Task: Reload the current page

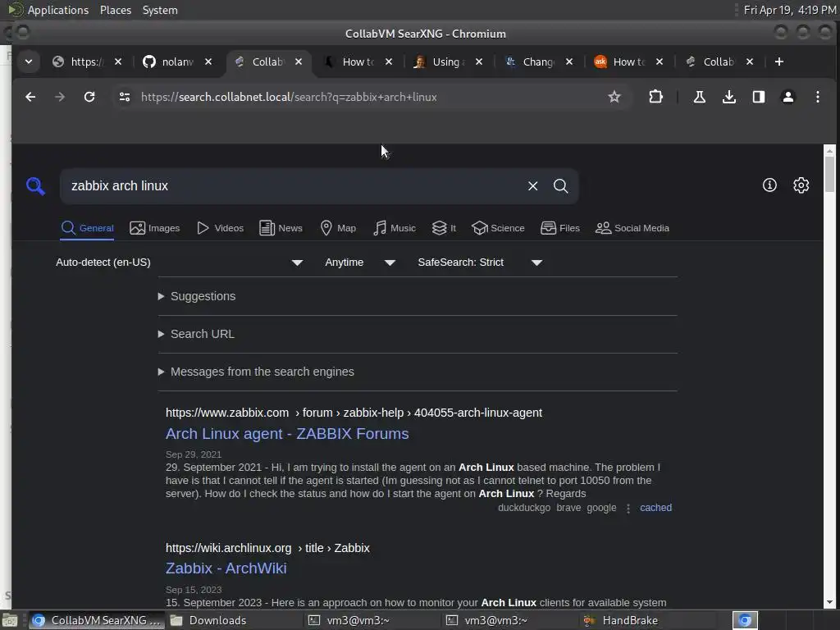Action: [x=89, y=97]
